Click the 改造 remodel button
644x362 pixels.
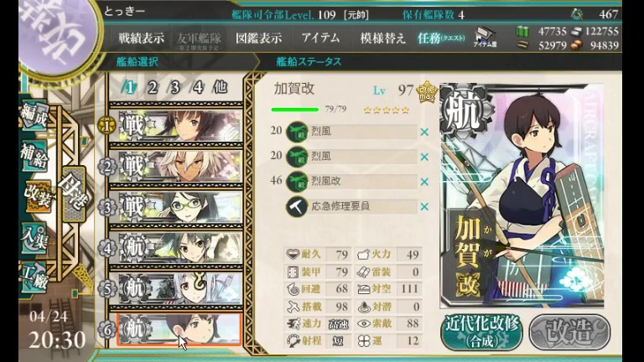tap(569, 332)
